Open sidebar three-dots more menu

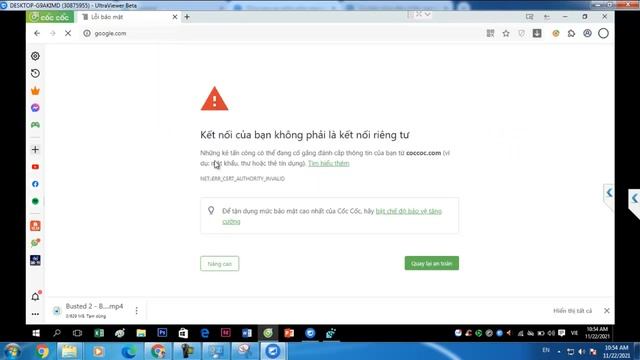[35, 314]
